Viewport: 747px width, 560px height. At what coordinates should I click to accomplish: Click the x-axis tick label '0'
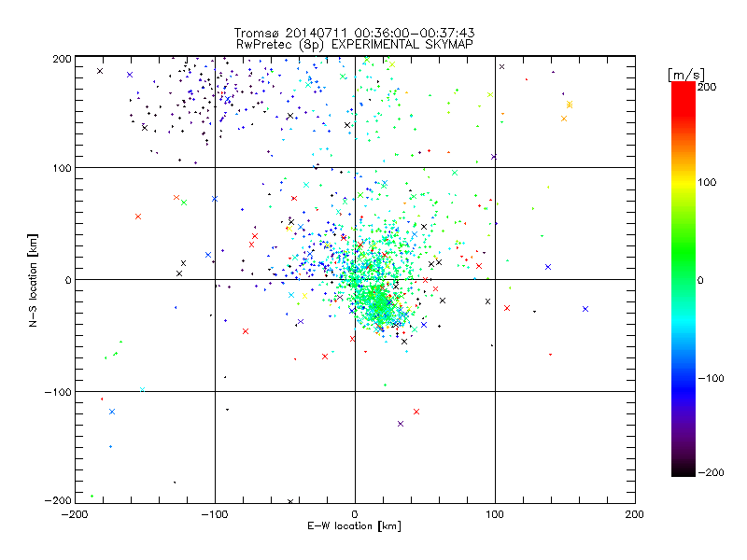pos(355,514)
